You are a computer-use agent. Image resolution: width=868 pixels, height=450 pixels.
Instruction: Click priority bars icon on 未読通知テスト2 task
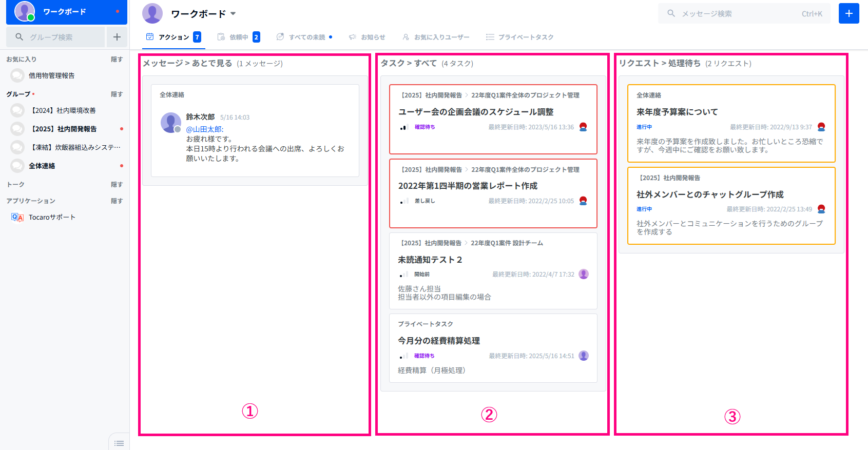[x=404, y=275]
